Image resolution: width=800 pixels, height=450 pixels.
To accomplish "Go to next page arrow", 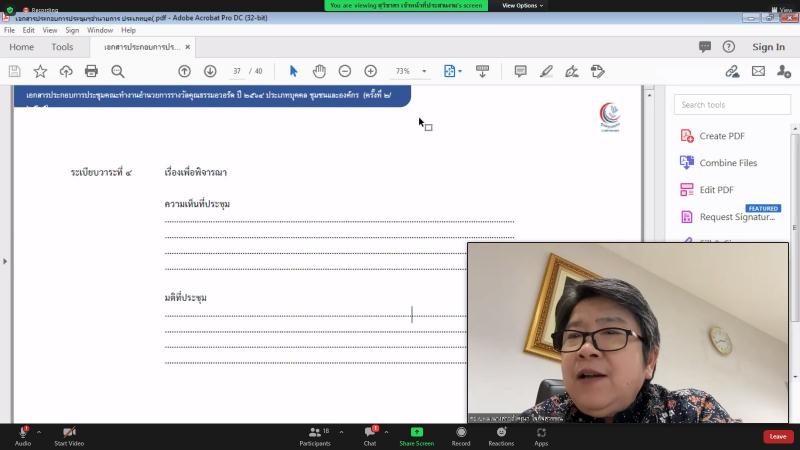I will 210,71.
